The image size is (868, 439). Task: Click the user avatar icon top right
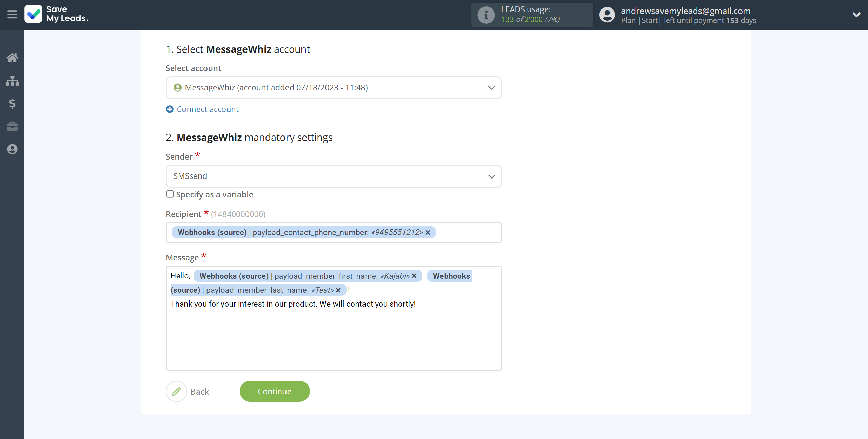[607, 15]
